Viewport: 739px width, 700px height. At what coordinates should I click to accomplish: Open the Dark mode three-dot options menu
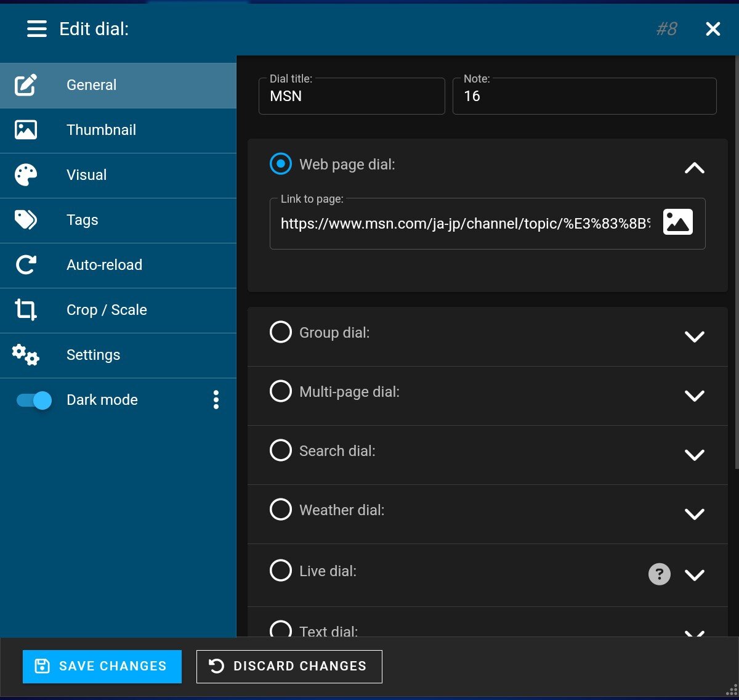[216, 400]
